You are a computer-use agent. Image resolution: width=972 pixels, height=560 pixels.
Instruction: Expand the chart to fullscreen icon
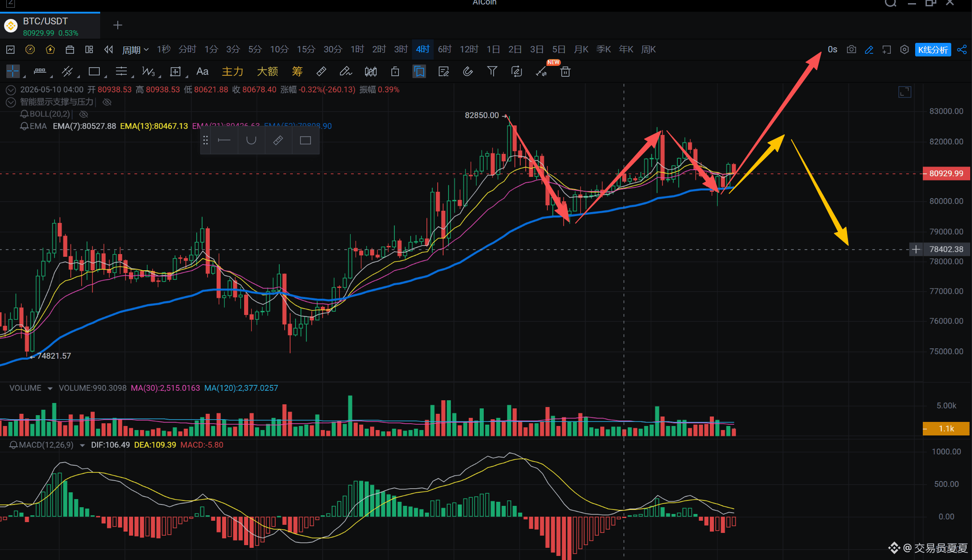tap(905, 92)
